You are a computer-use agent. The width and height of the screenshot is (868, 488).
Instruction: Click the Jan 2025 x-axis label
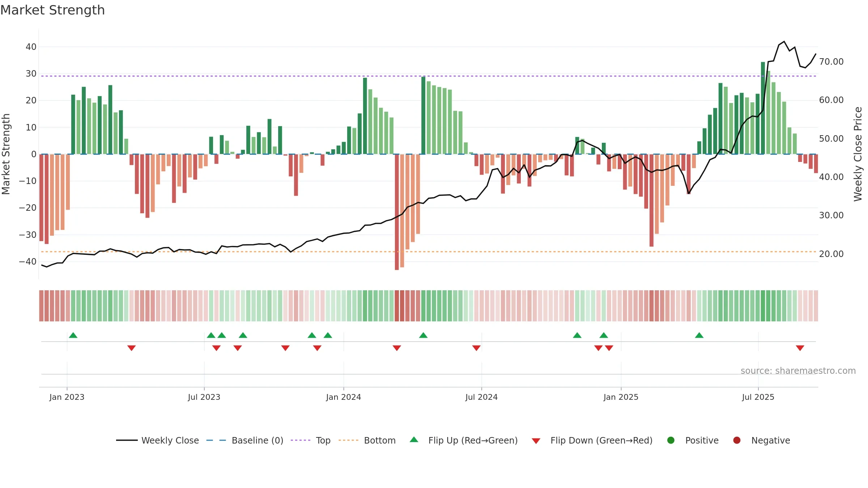(621, 397)
